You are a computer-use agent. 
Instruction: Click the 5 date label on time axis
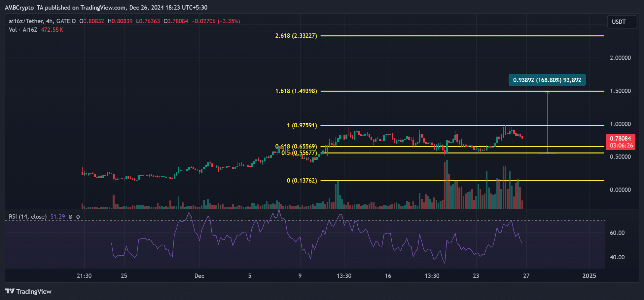250,276
